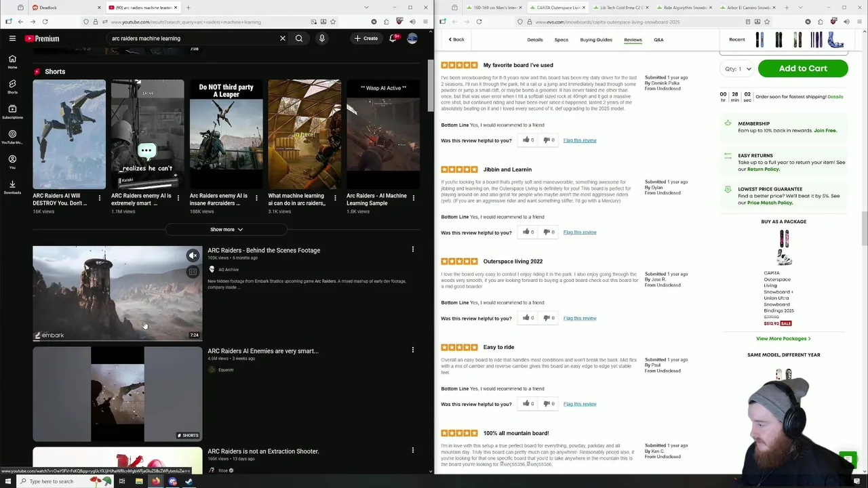Reload the evo.com browser page
Image resolution: width=868 pixels, height=488 pixels.
[479, 22]
